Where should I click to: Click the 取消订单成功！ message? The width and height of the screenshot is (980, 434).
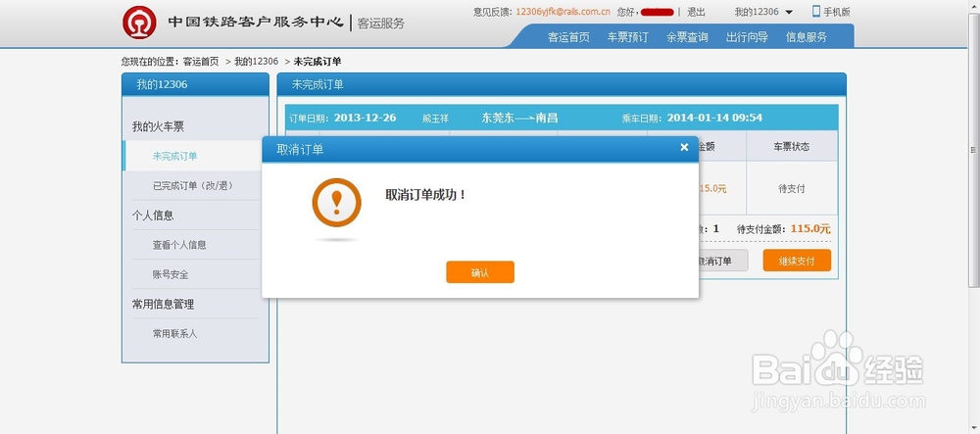click(x=426, y=194)
